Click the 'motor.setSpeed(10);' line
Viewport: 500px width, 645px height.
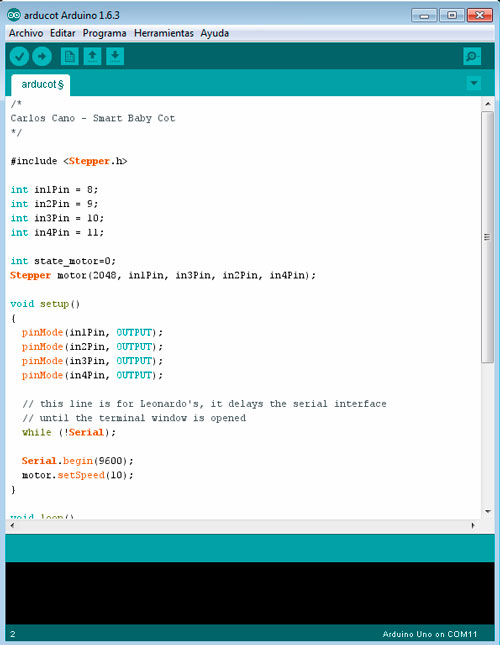(78, 475)
